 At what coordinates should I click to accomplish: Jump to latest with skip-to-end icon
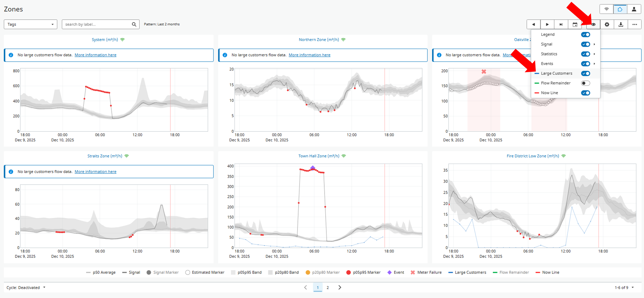pos(561,24)
